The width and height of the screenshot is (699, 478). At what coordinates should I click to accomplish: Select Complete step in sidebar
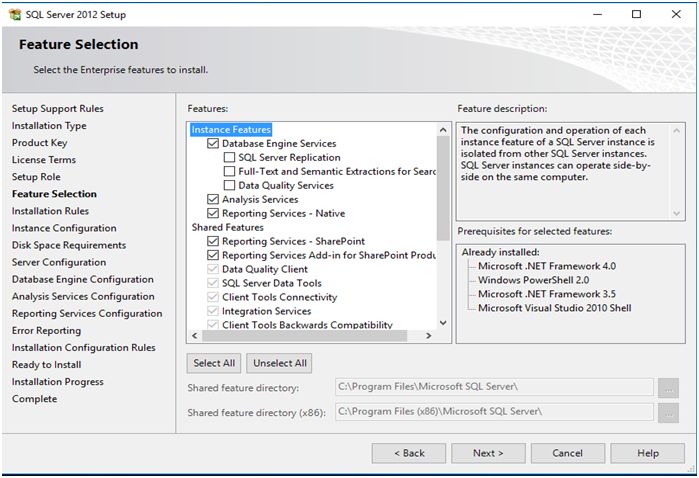pos(34,399)
